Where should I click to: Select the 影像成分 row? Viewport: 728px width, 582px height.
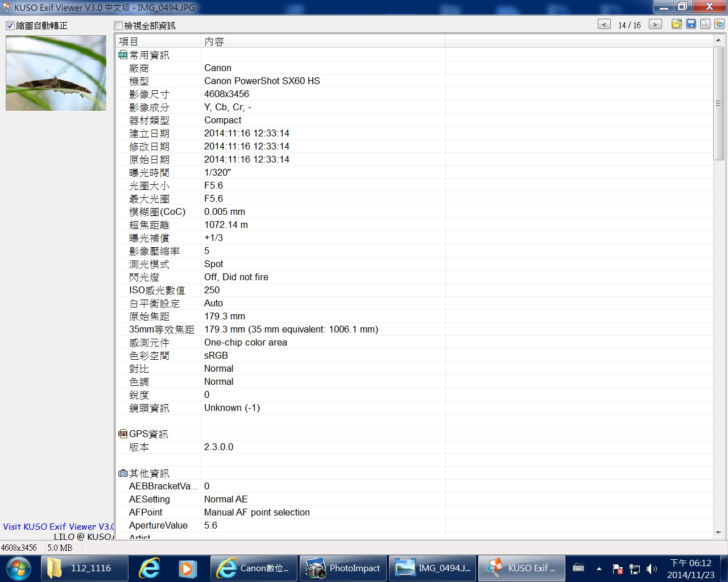coord(414,107)
